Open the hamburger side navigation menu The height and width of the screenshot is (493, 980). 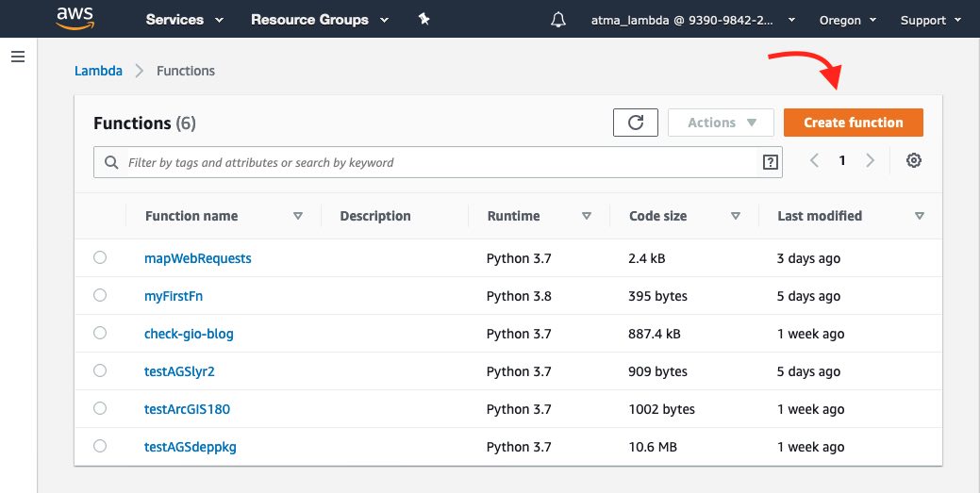pyautogui.click(x=18, y=57)
